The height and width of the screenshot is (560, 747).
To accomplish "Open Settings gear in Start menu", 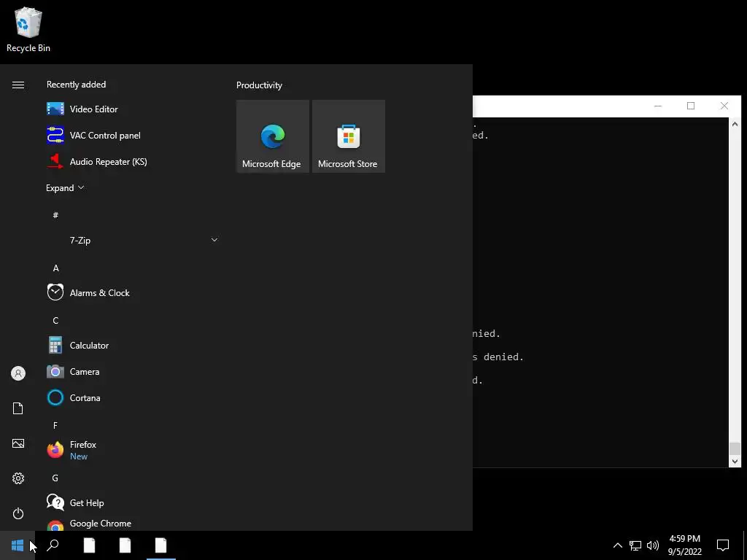I will coord(18,478).
